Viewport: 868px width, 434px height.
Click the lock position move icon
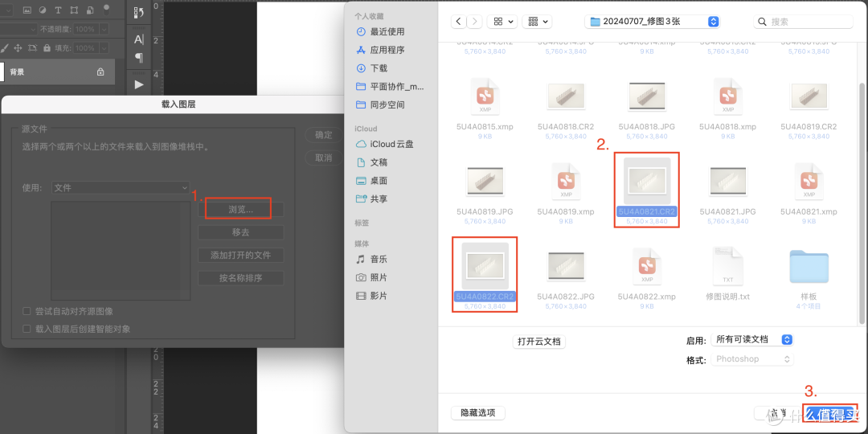pyautogui.click(x=18, y=48)
